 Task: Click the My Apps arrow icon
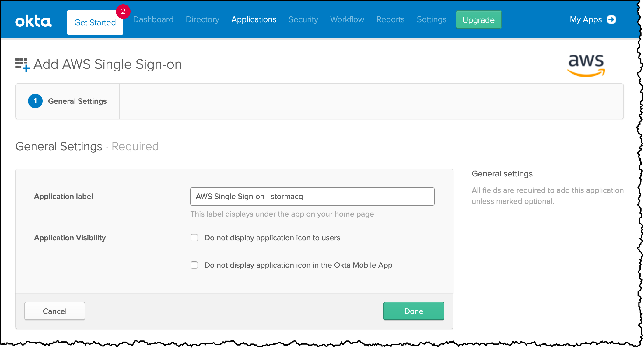(611, 19)
